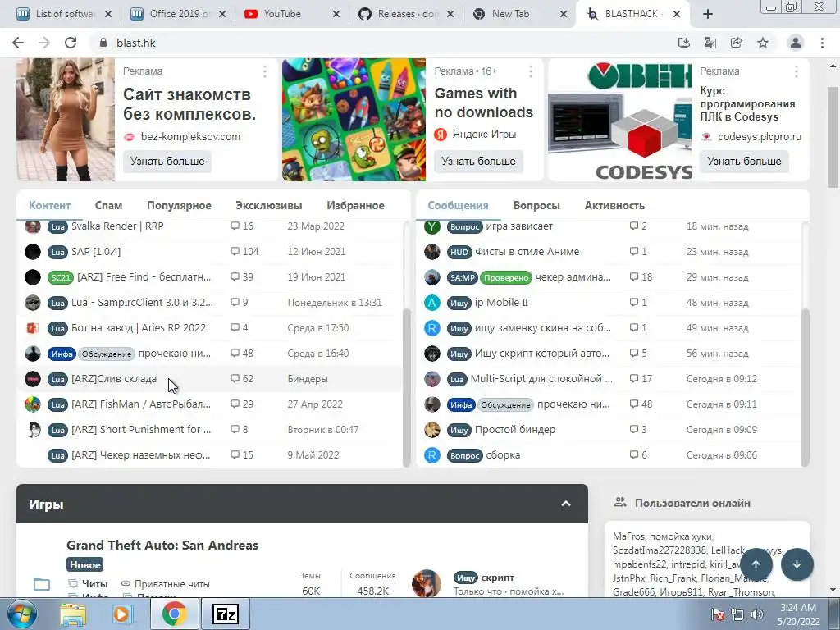Open the Спам tab
Screen dimensions: 840x630
tap(109, 205)
